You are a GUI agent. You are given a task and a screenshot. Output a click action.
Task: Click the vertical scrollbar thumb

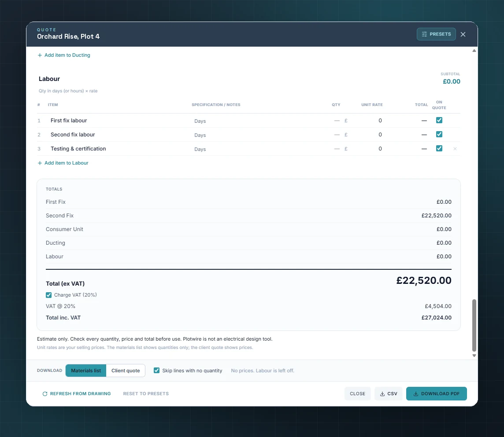[474, 325]
